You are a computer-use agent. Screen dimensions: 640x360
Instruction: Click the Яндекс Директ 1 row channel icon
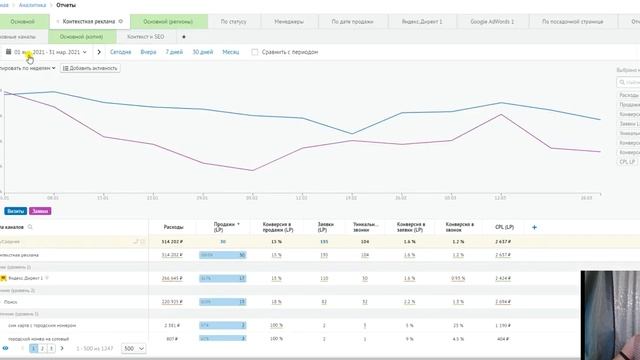point(3,278)
